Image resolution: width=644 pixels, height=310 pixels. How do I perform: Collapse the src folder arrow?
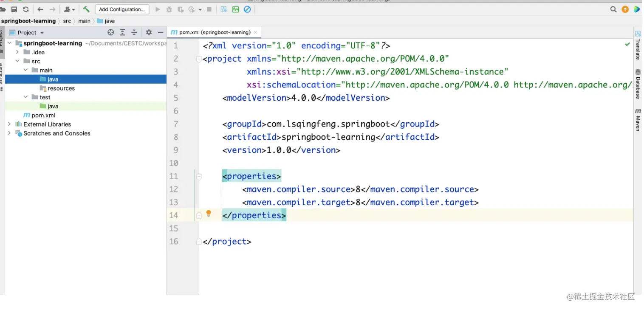coord(17,61)
